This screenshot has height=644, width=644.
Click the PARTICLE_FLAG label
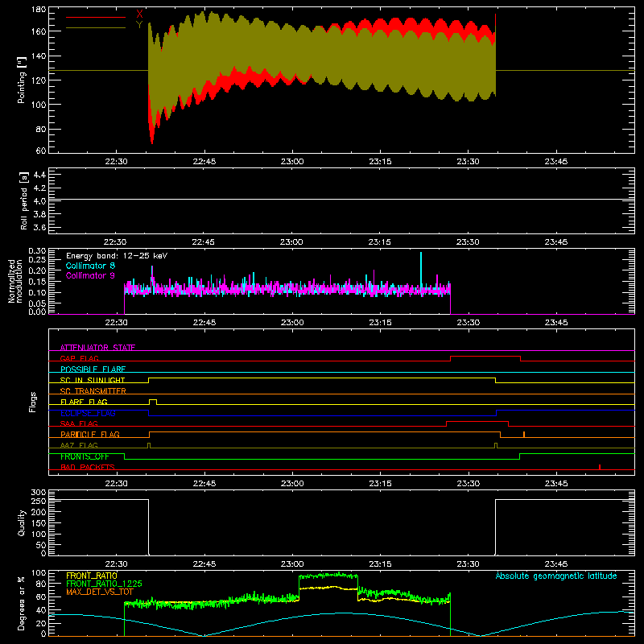tap(90, 434)
